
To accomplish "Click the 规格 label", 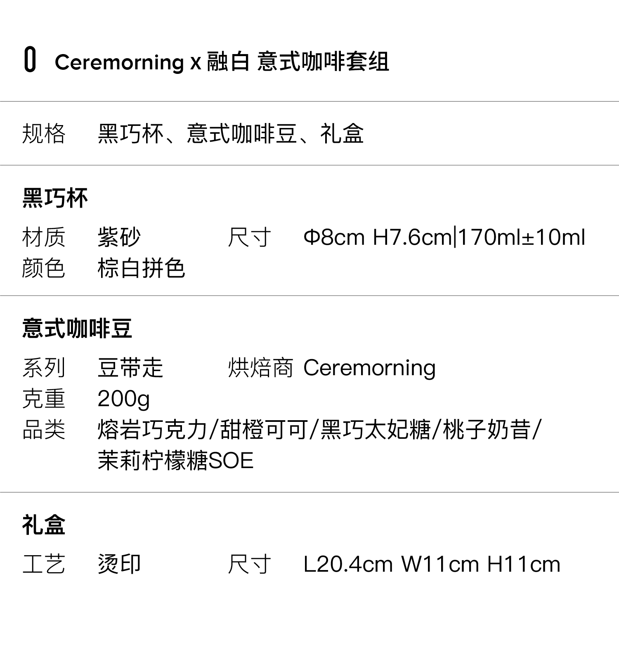I will coord(44,134).
